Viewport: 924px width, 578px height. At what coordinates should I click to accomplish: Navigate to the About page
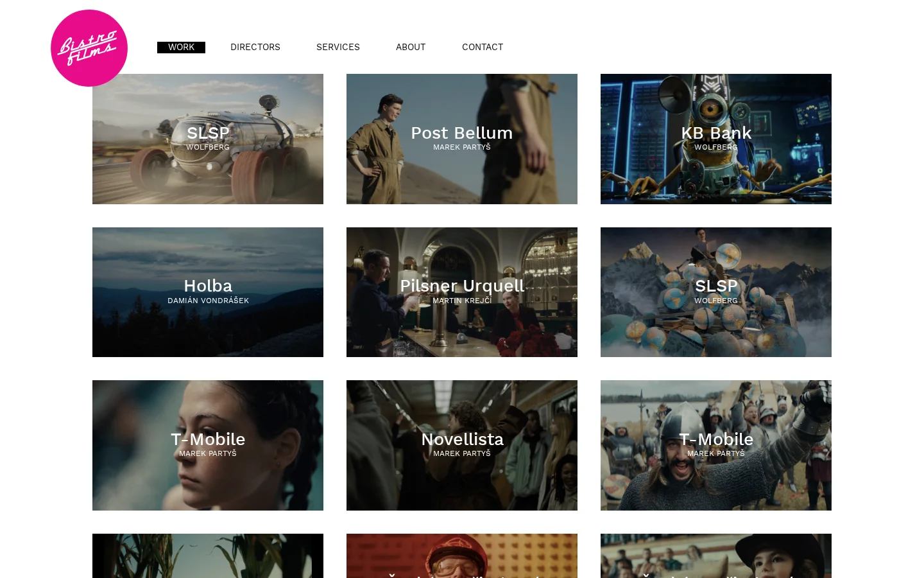[411, 48]
